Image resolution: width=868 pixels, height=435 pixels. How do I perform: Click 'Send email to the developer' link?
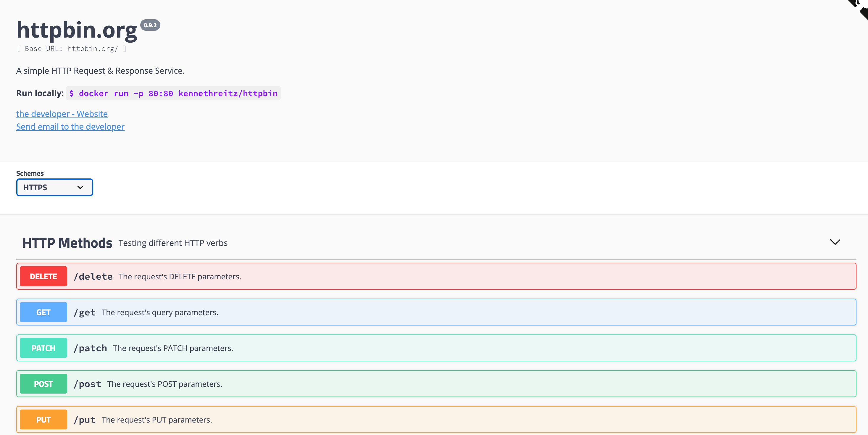click(x=70, y=127)
